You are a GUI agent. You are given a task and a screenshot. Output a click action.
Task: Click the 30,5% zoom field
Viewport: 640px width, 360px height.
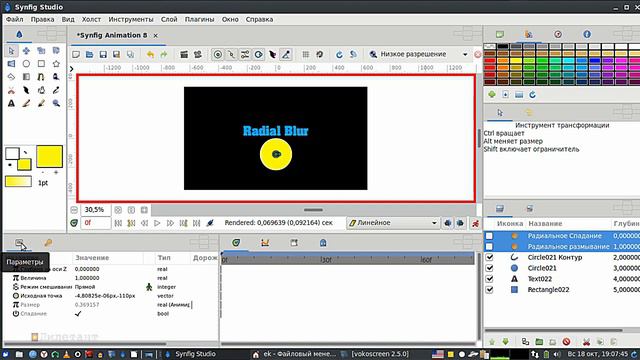click(95, 210)
